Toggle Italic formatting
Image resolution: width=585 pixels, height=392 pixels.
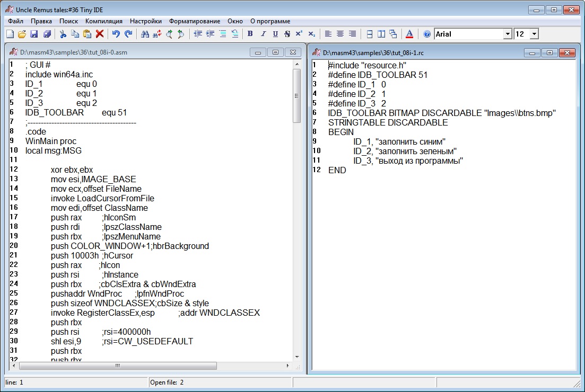point(263,34)
